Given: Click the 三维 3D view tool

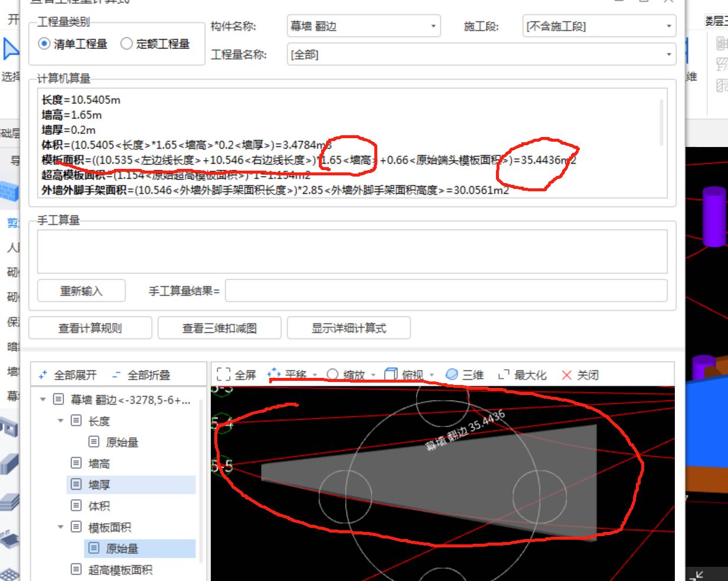Looking at the screenshot, I should pos(465,375).
